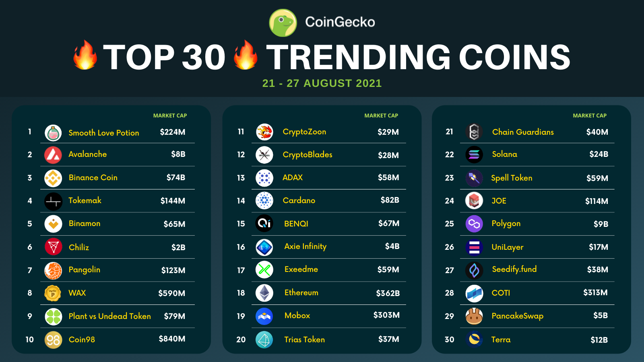
Task: Click the Binance Coin icon
Action: pos(53,178)
